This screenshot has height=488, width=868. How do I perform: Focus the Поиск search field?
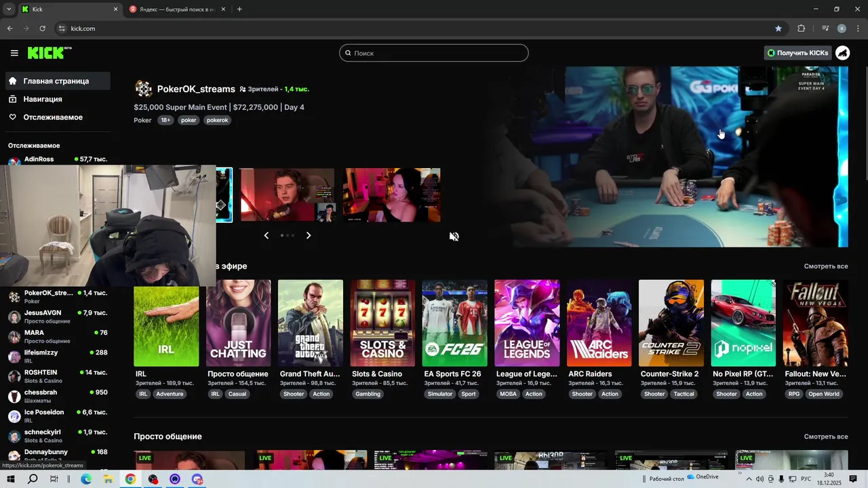[434, 53]
